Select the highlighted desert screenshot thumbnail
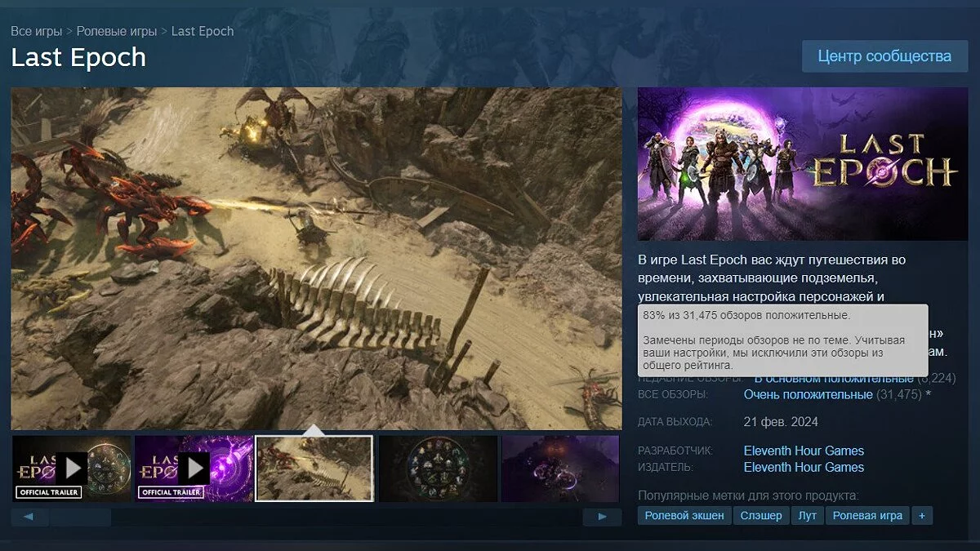980x551 pixels. coord(314,468)
